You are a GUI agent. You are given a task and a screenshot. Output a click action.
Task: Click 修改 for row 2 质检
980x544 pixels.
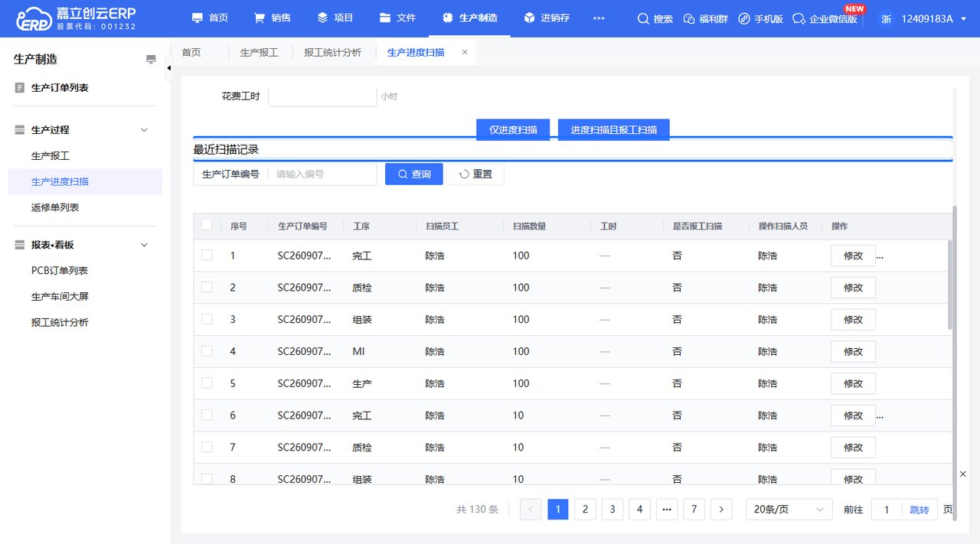pyautogui.click(x=853, y=288)
